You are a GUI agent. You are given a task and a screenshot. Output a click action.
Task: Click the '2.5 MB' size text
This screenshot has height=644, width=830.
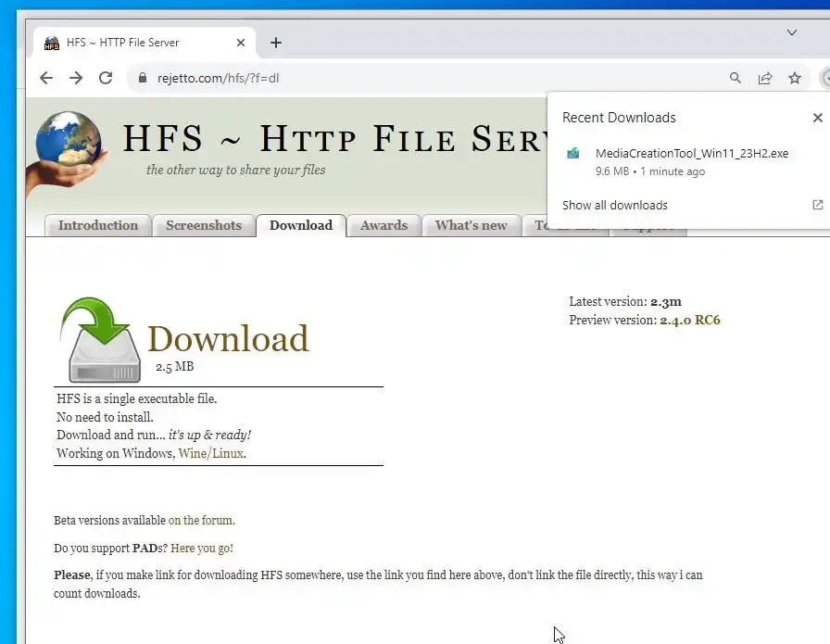pos(175,367)
